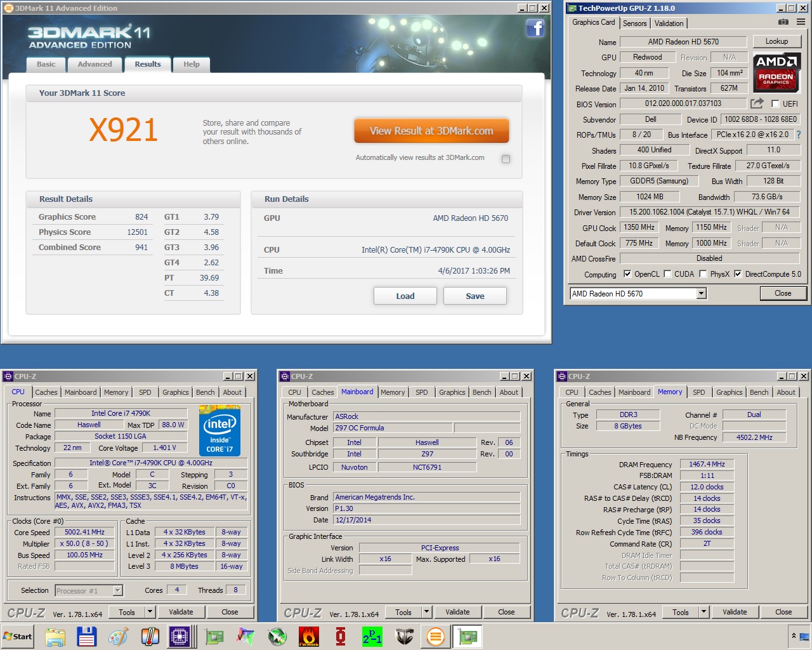Expand Tools dropdown arrow in CPU window

coord(150,612)
